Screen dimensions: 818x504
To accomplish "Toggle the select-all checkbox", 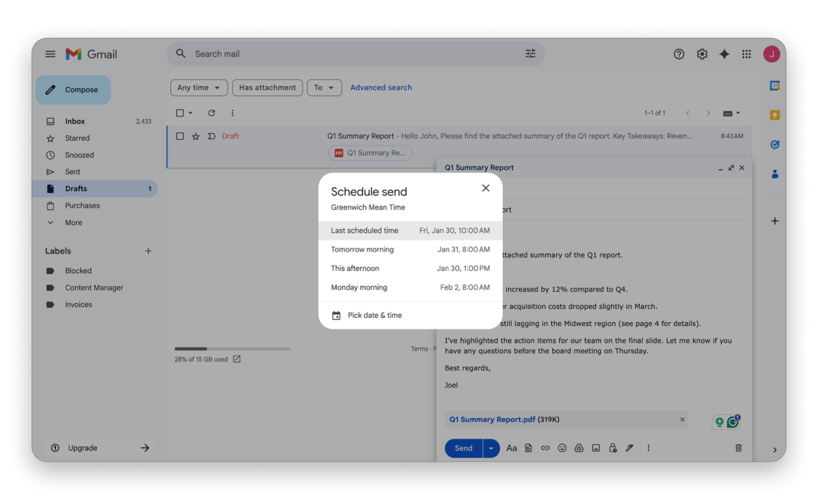I will click(x=180, y=113).
